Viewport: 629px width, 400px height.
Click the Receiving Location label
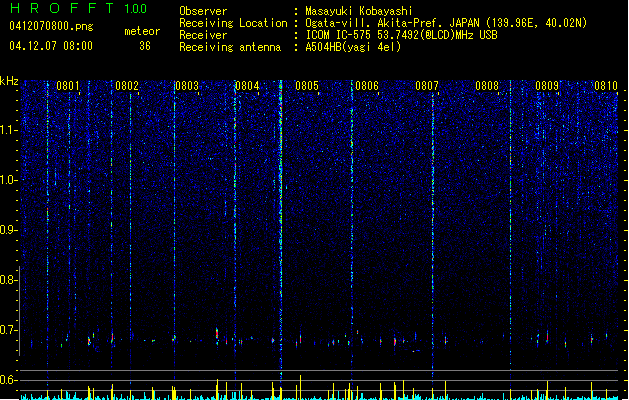(233, 23)
